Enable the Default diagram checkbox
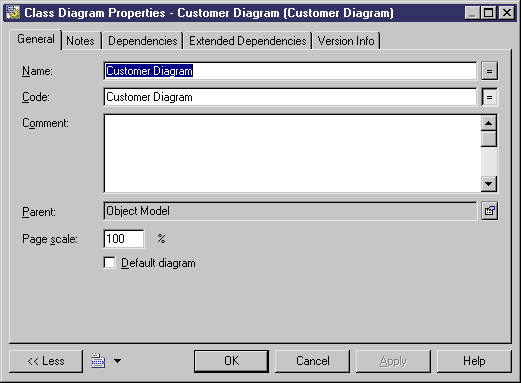The height and width of the screenshot is (383, 521). point(109,263)
